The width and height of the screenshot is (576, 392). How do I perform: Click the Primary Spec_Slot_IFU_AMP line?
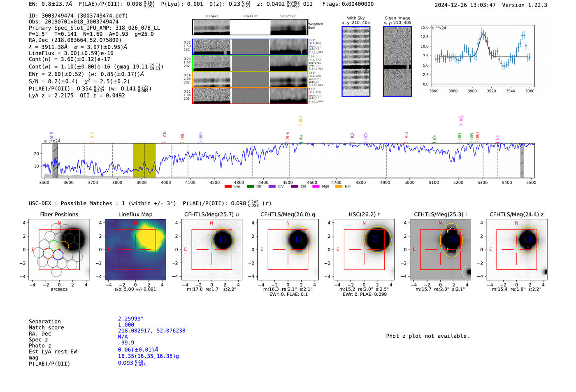(94, 28)
